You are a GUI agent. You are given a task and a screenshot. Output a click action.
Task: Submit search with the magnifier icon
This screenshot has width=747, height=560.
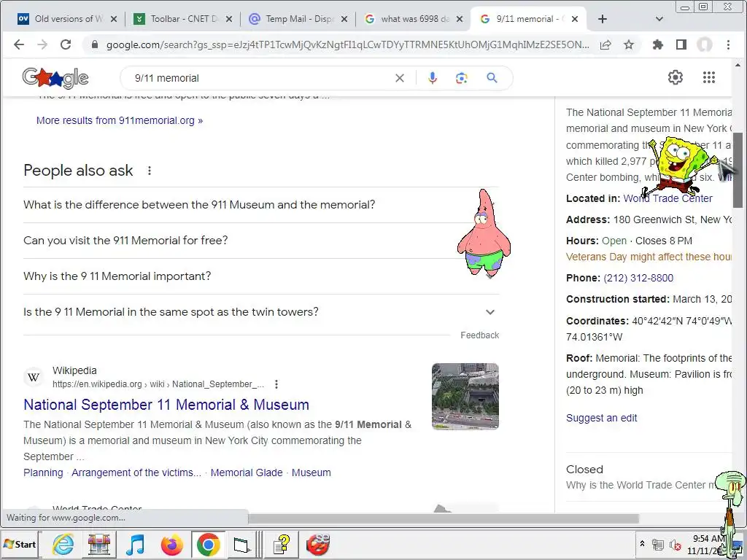(492, 77)
